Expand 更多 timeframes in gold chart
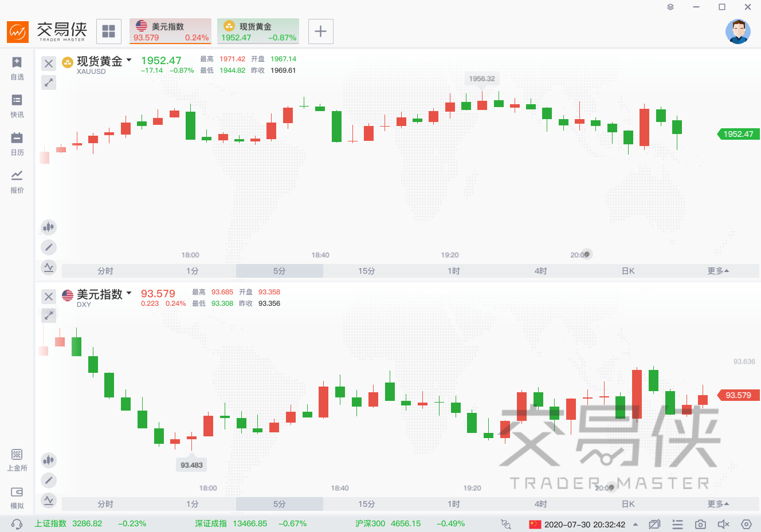 [717, 271]
